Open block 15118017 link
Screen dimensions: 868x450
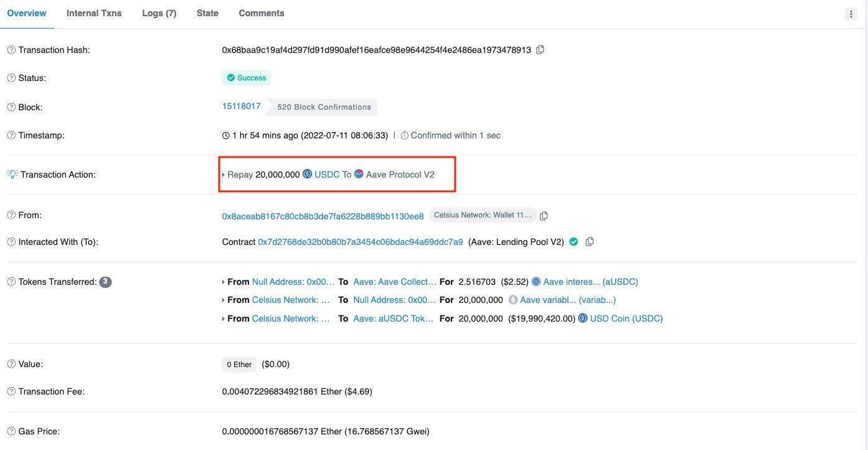(242, 106)
